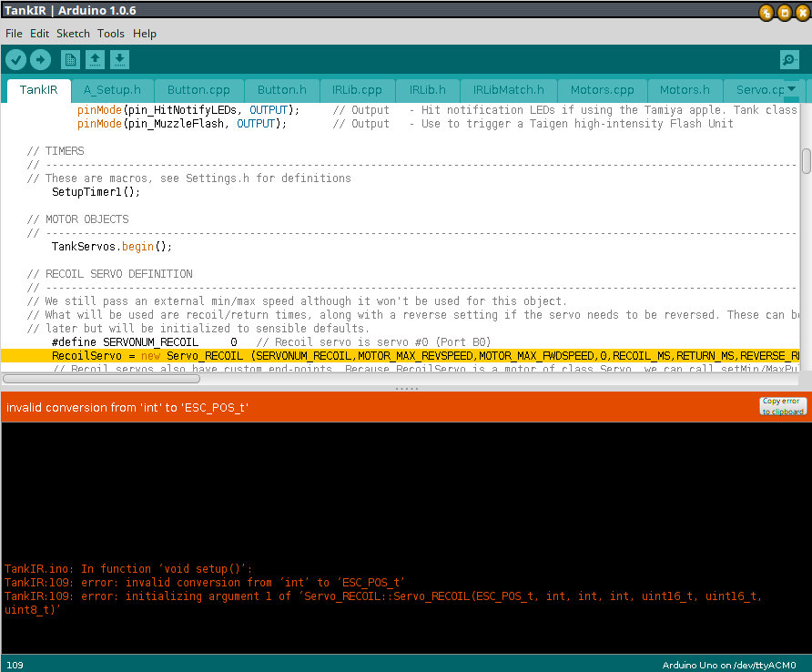This screenshot has width=812, height=672.
Task: Open the Tools menu
Action: pos(111,34)
